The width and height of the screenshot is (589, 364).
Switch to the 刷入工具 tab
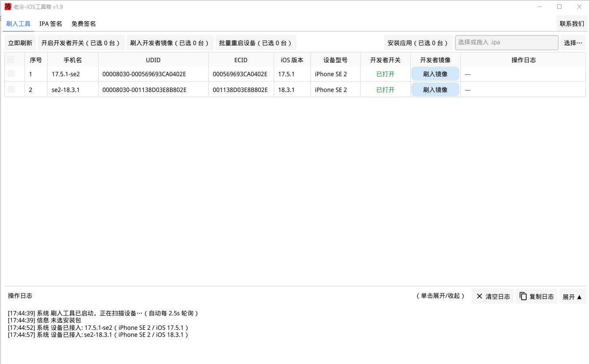coord(18,24)
